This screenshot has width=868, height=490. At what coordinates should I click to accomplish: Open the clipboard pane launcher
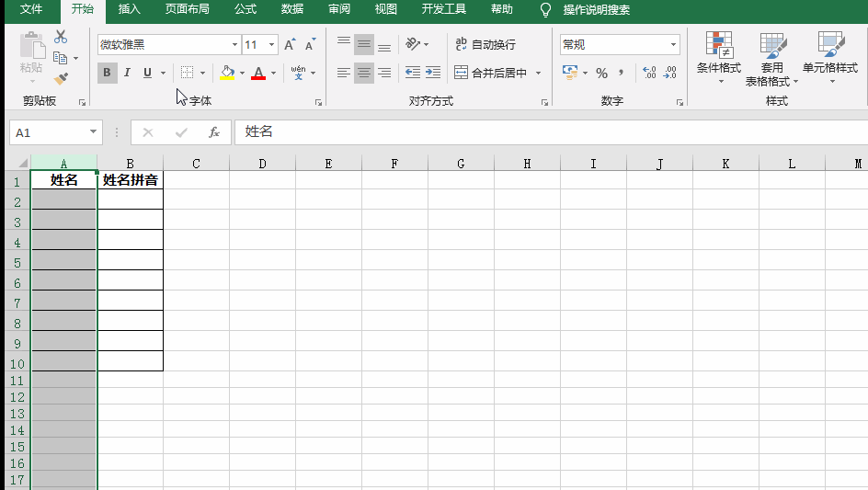click(82, 102)
